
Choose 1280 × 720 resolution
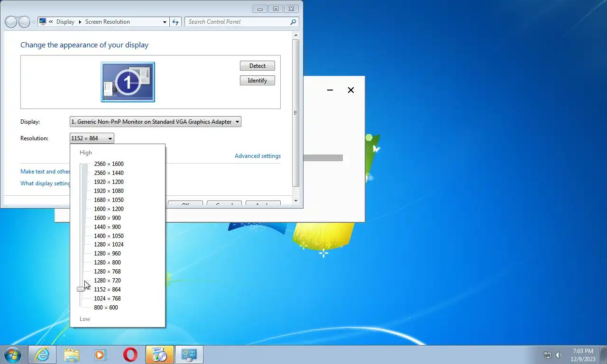(x=107, y=281)
